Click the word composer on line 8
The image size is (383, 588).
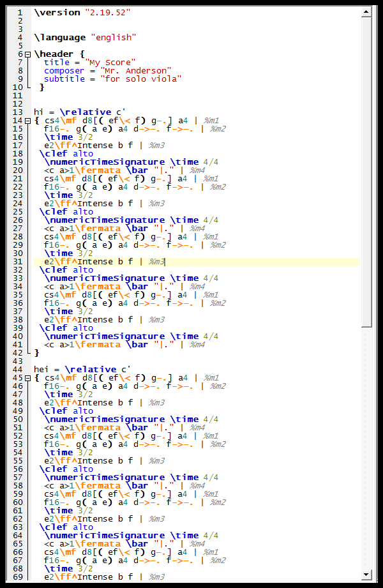tap(64, 70)
